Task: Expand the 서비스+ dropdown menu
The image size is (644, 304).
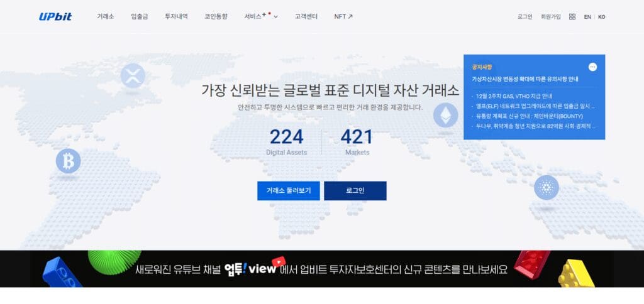Action: click(261, 17)
